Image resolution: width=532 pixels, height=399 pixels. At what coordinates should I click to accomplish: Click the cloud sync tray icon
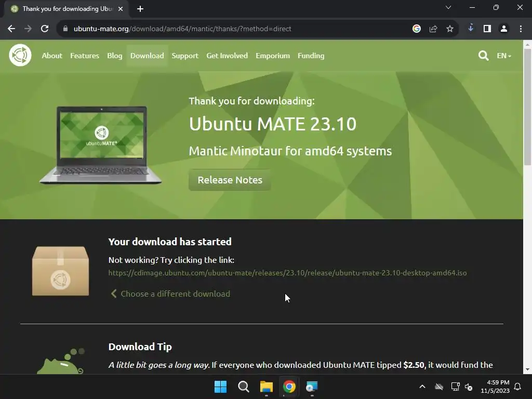tap(439, 387)
